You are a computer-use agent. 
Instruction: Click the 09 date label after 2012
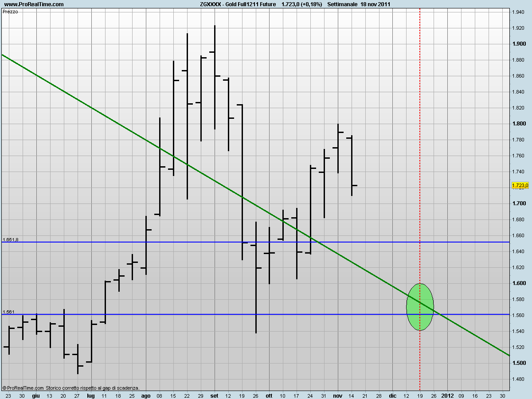[x=462, y=395]
